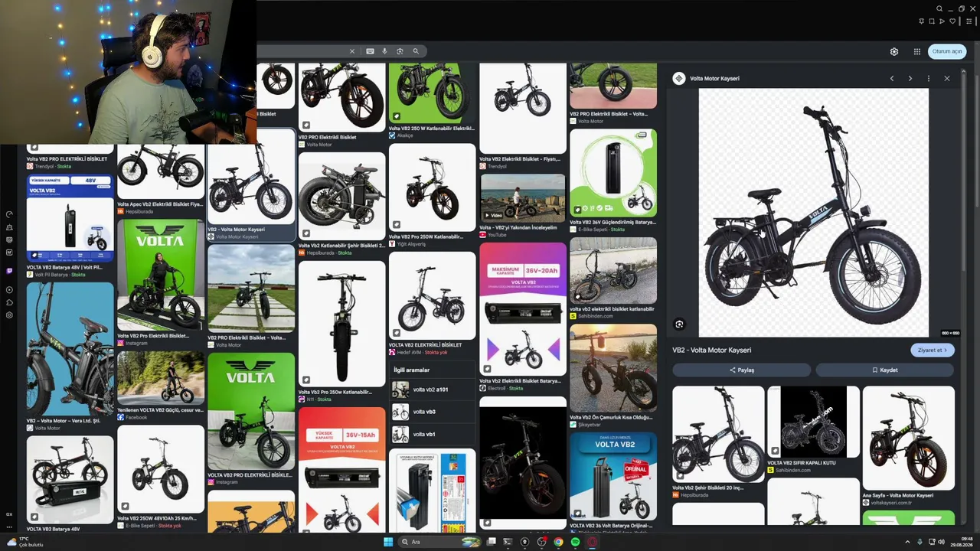
Task: Select related search volta vb2 a101
Action: (x=433, y=390)
